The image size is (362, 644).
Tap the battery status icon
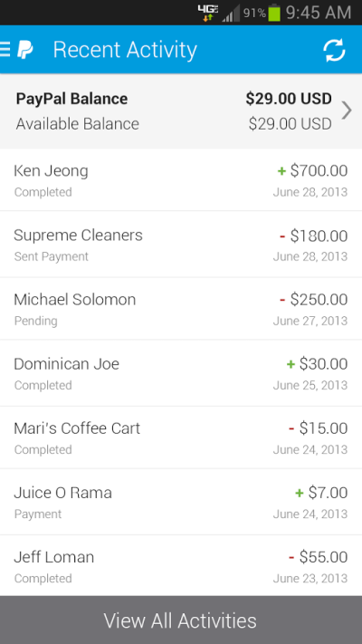coord(274,14)
